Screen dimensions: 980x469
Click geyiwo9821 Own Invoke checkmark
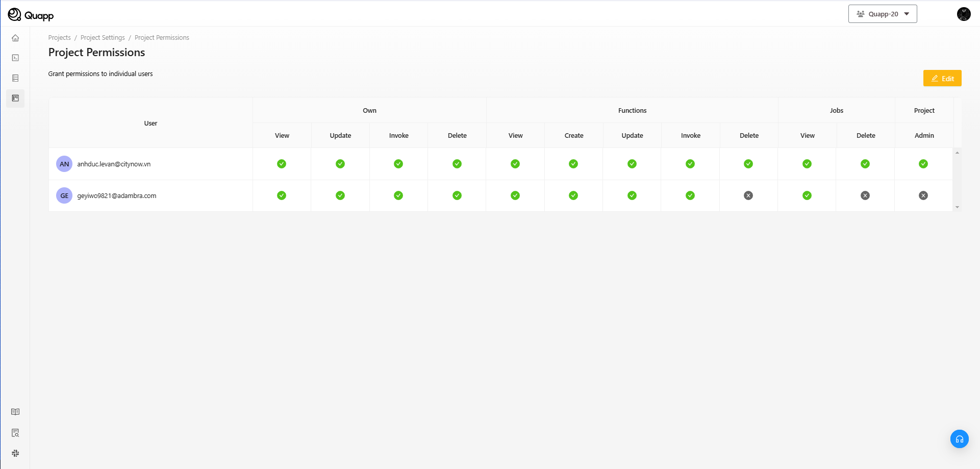tap(398, 195)
